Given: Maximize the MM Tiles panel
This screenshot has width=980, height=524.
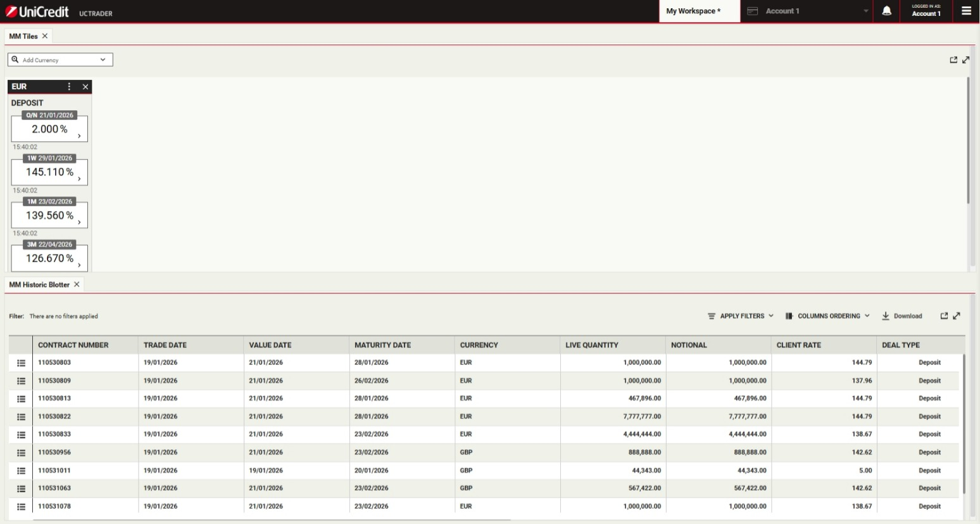Looking at the screenshot, I should (x=966, y=60).
